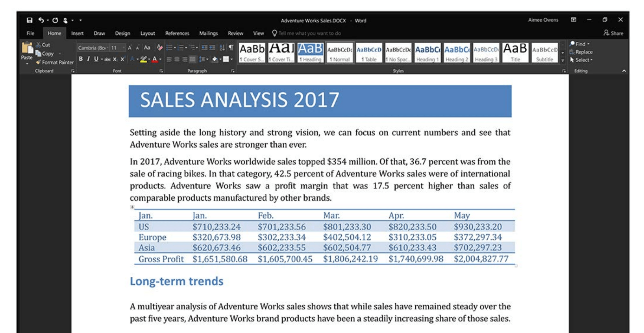This screenshot has width=644, height=333.
Task: Click the table move handle
Action: (132, 207)
